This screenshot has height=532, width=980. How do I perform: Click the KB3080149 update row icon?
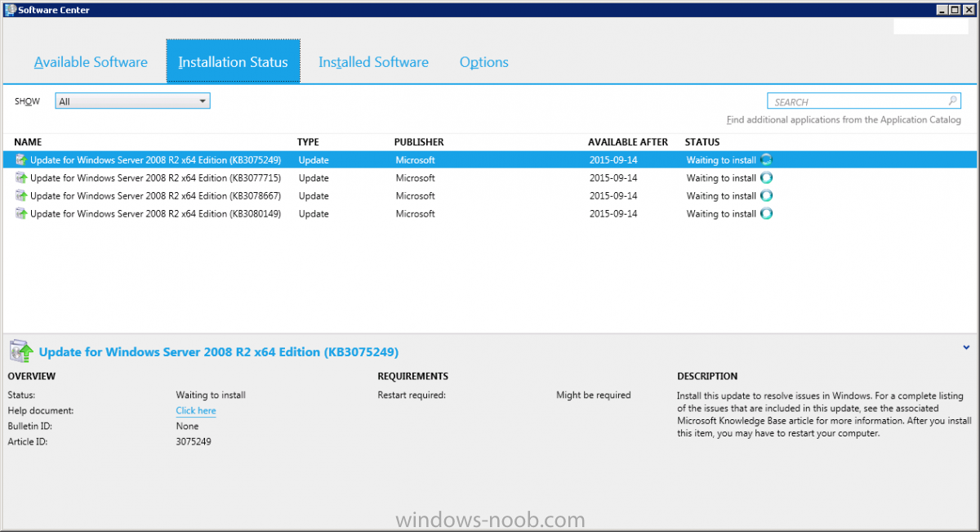coord(21,214)
